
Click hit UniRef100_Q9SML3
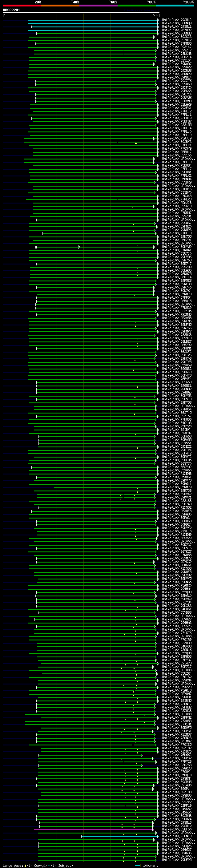(x=176, y=822)
